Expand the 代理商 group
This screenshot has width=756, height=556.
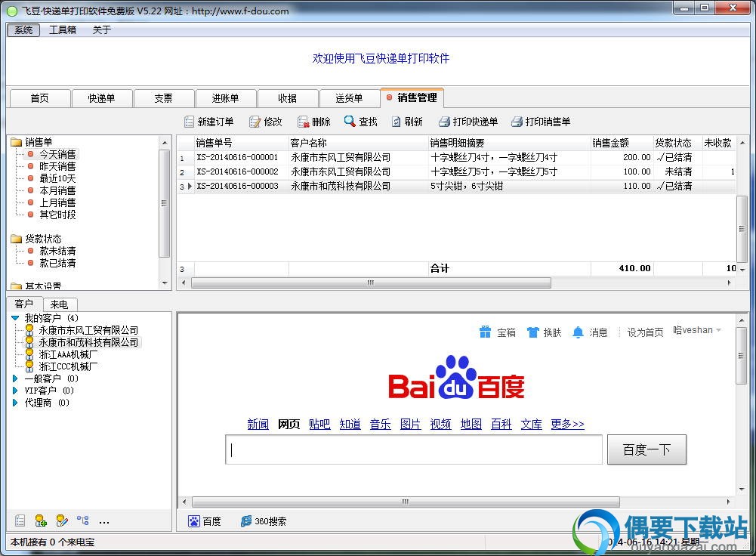click(15, 403)
